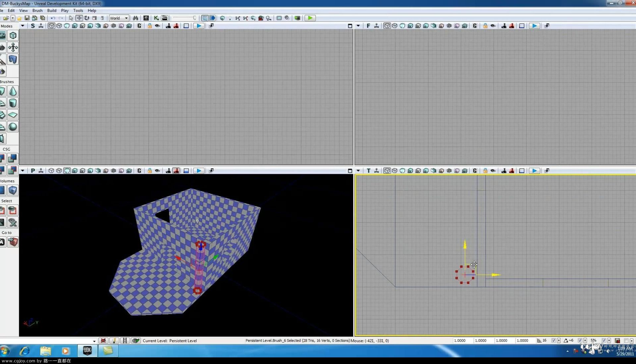Expand the Modes dropdown arrow
Image resolution: width=636 pixels, height=364 pixels.
click(23, 26)
